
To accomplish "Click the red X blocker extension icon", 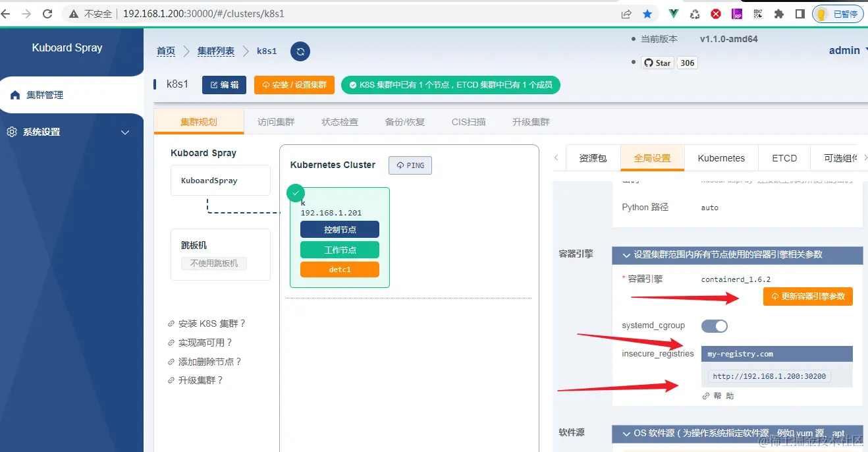I will coord(716,13).
